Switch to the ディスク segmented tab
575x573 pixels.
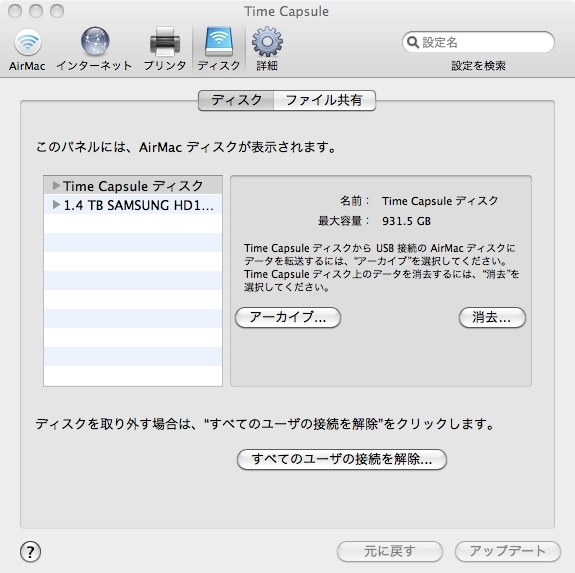coord(236,100)
